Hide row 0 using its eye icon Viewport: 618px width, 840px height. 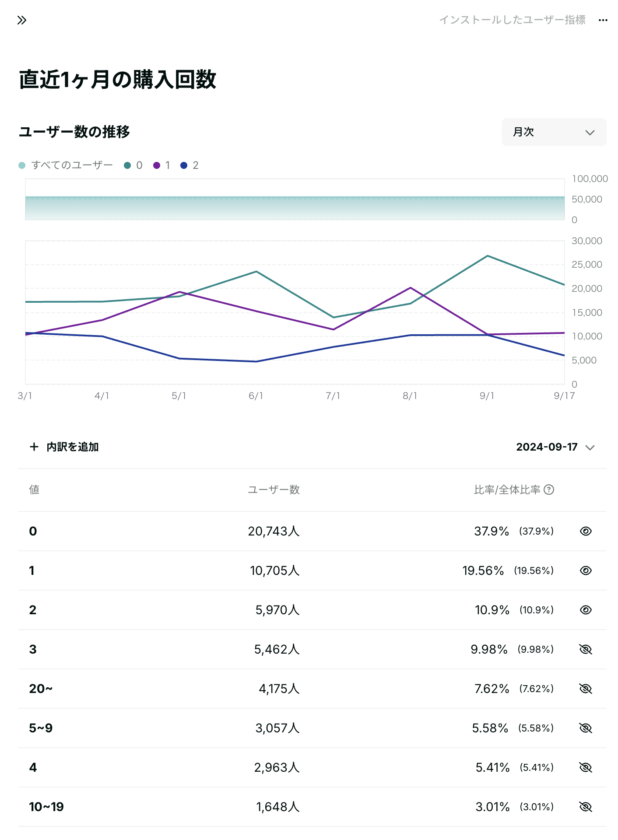(x=586, y=531)
